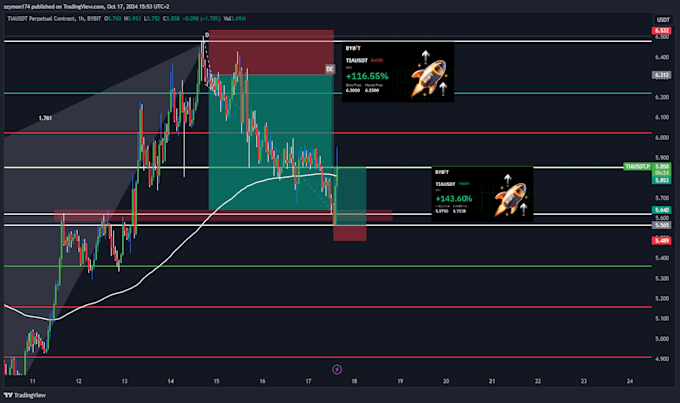
Task: Click the red 5.489 price label
Action: point(662,241)
